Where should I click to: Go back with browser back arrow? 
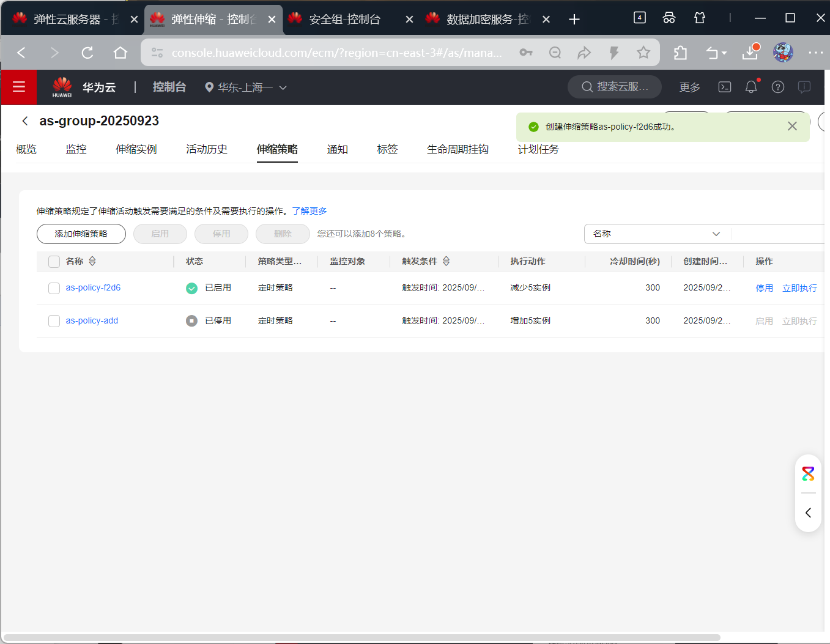coord(21,53)
